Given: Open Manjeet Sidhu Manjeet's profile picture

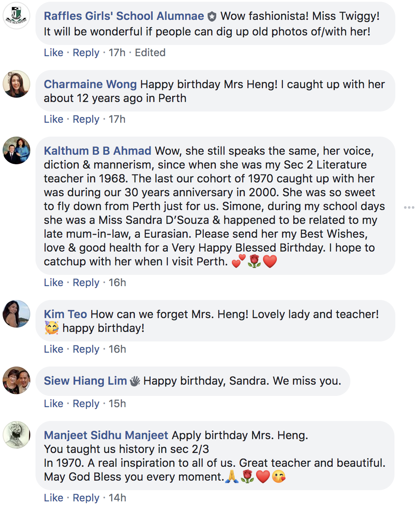Looking at the screenshot, I should pos(16,435).
